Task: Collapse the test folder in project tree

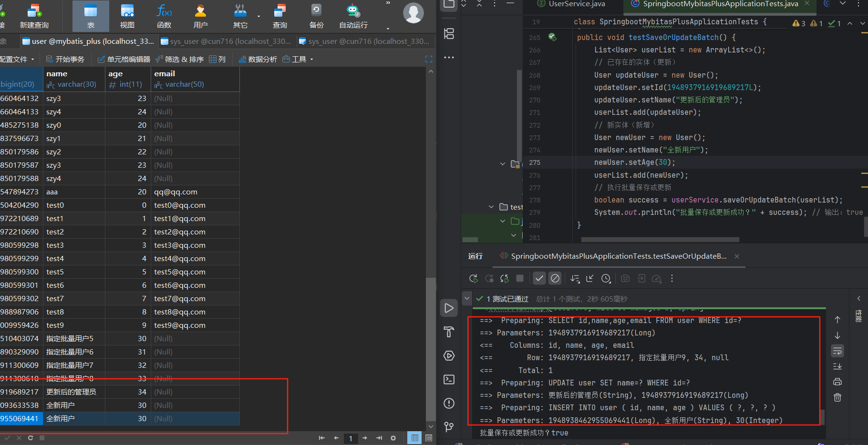Action: [x=491, y=207]
